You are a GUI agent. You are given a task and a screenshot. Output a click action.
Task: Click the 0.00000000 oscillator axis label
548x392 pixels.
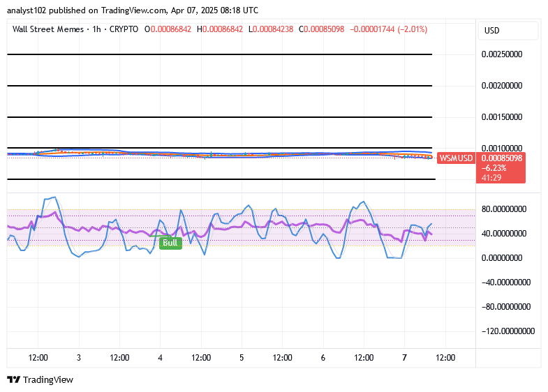click(x=502, y=257)
